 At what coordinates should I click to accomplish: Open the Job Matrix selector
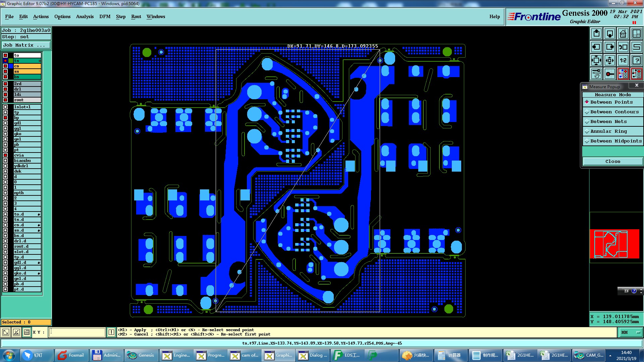point(26,45)
